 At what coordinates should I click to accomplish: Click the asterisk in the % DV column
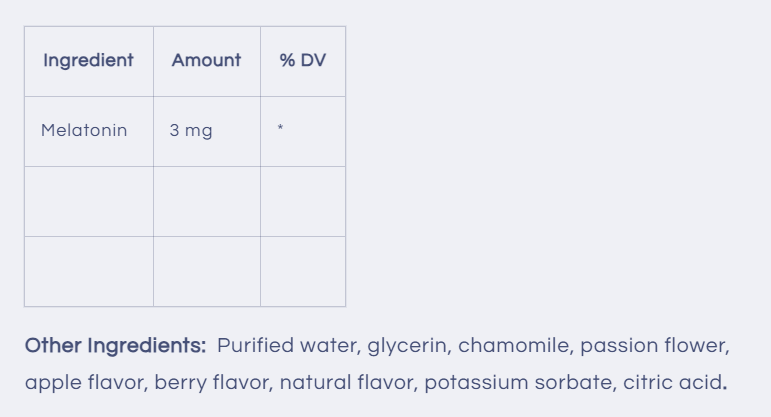pyautogui.click(x=281, y=129)
